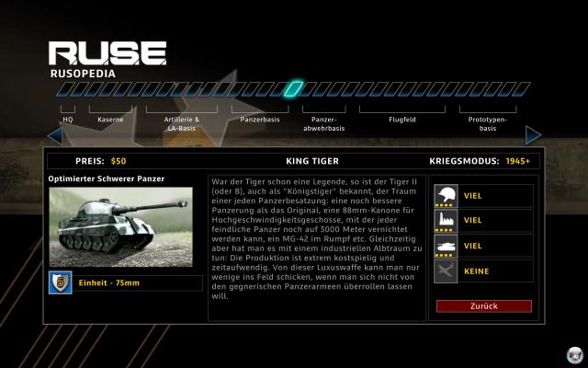Click the 1945+ Kriegsmodus value

518,161
